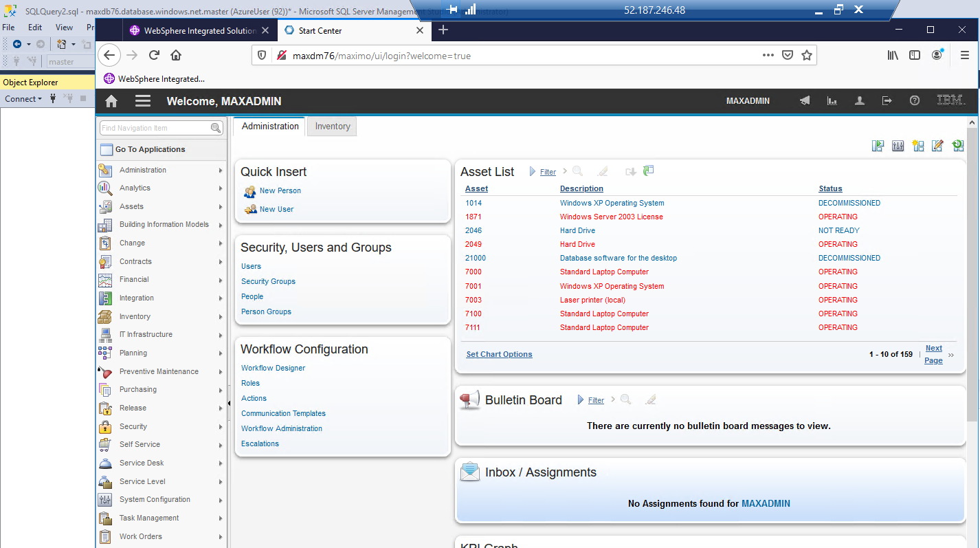Go to the Maximo Start Center home icon
Viewport: 980px width, 548px height.
tap(111, 101)
